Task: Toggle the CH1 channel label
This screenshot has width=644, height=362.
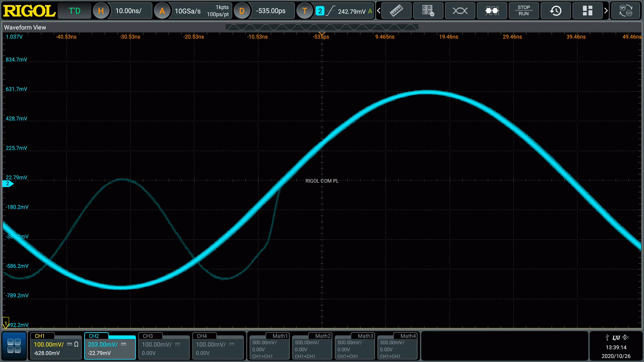Action: point(40,336)
